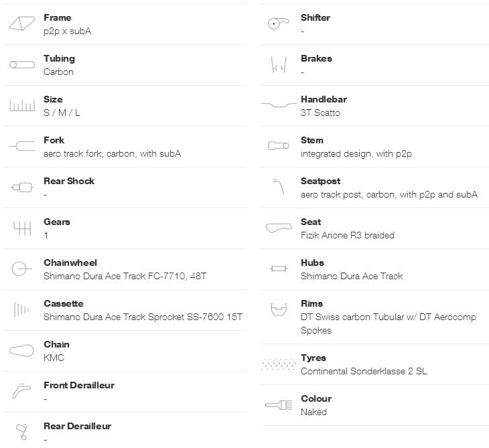
Task: Click the Rims icon
Action: [x=278, y=310]
